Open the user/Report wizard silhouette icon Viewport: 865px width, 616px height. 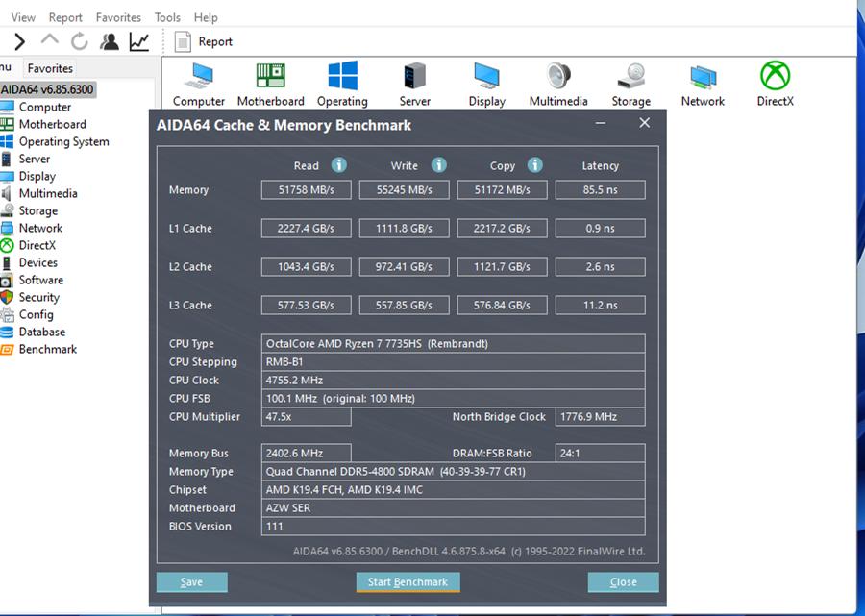pyautogui.click(x=110, y=41)
